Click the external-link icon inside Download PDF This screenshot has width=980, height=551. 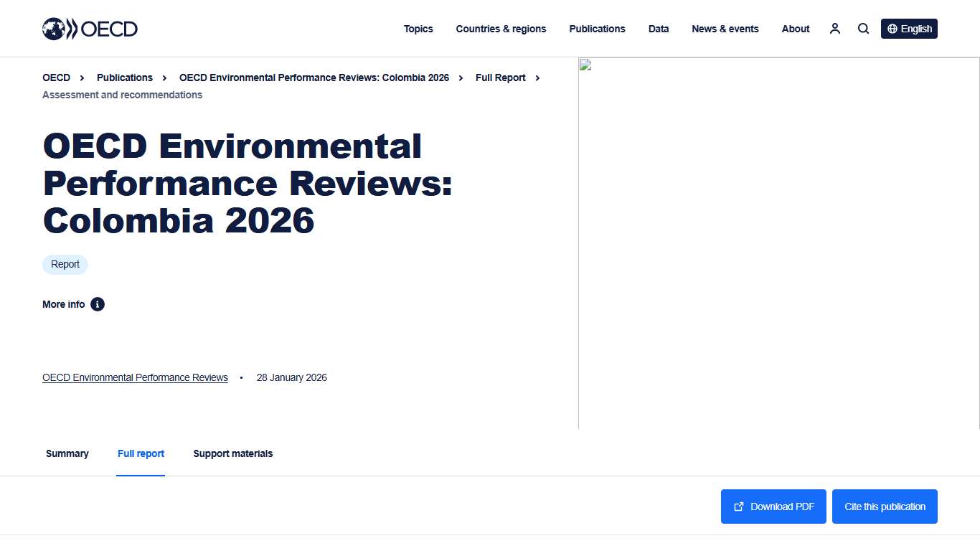pos(738,506)
